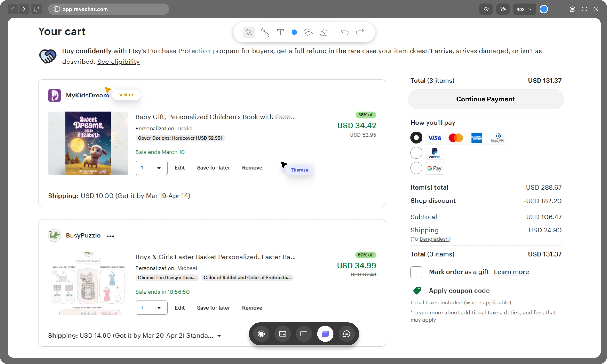Select the text tool in annotation toolbar
Viewport: 607px width, 364px height.
pyautogui.click(x=280, y=32)
